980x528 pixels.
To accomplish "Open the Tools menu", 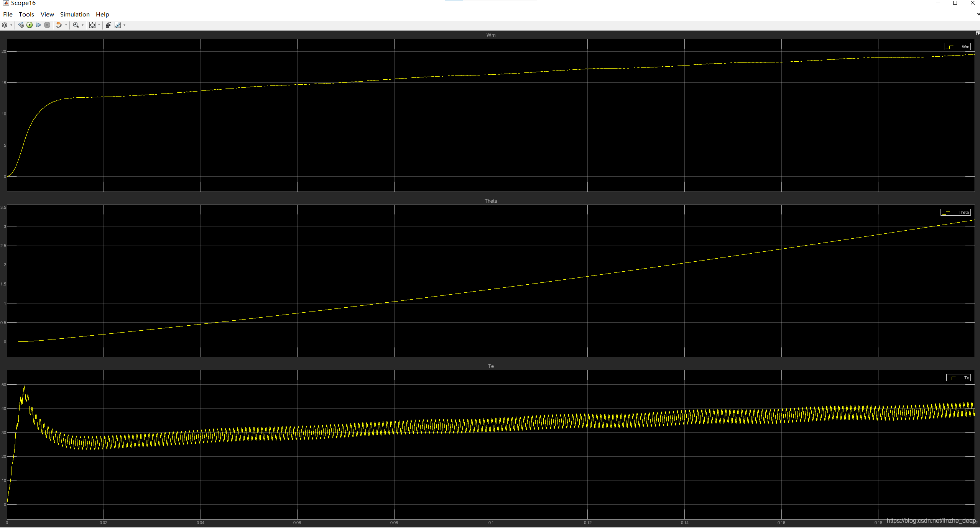I will pos(26,14).
